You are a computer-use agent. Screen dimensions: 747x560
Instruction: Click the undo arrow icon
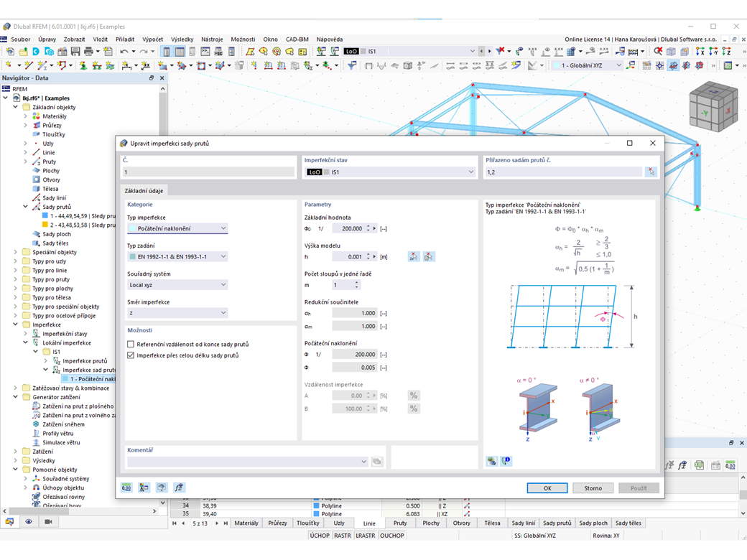pos(124,52)
